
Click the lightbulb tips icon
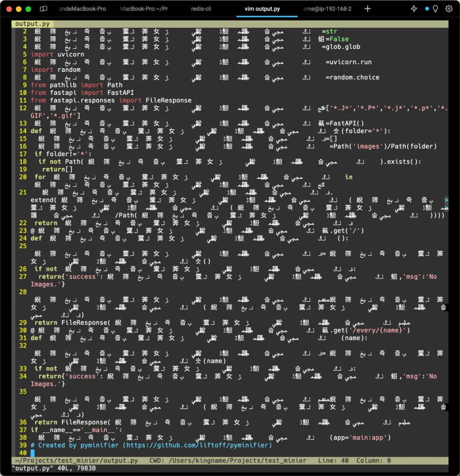435,9
